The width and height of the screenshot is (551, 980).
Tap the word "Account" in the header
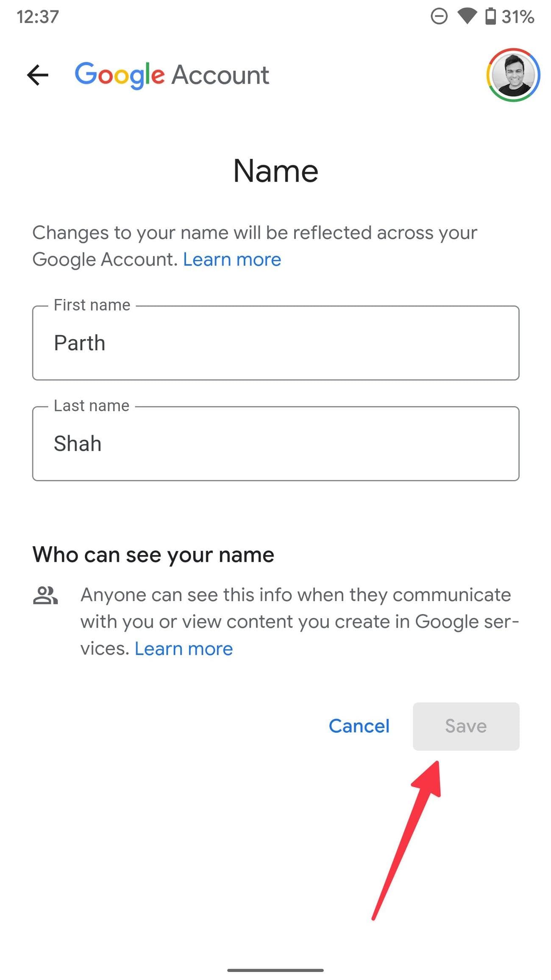[x=220, y=75]
